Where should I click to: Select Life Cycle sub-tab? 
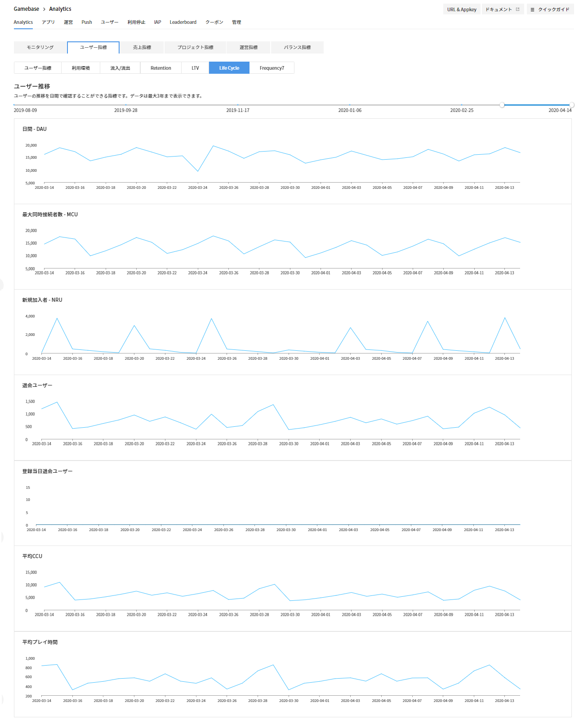(x=229, y=68)
